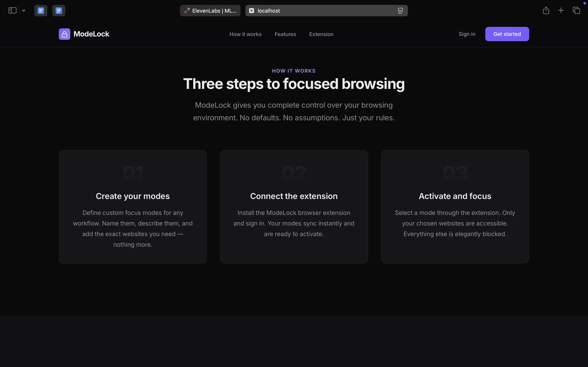The width and height of the screenshot is (588, 367).
Task: Toggle the Safari sidebar button
Action: [12, 10]
